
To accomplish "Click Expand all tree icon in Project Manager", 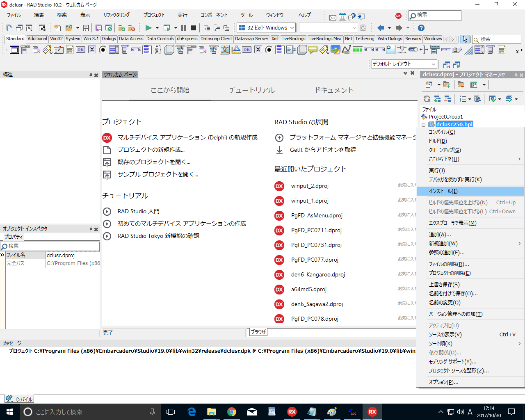I will click(437, 99).
